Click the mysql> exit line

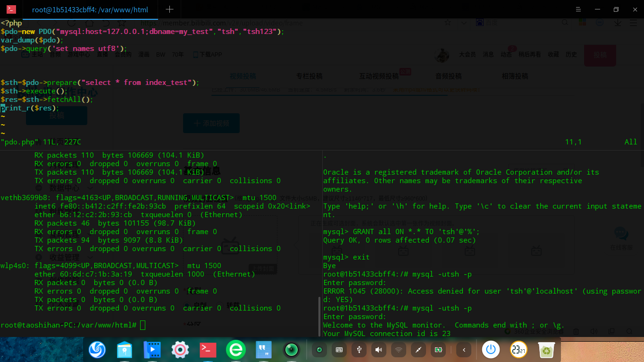tap(346, 257)
